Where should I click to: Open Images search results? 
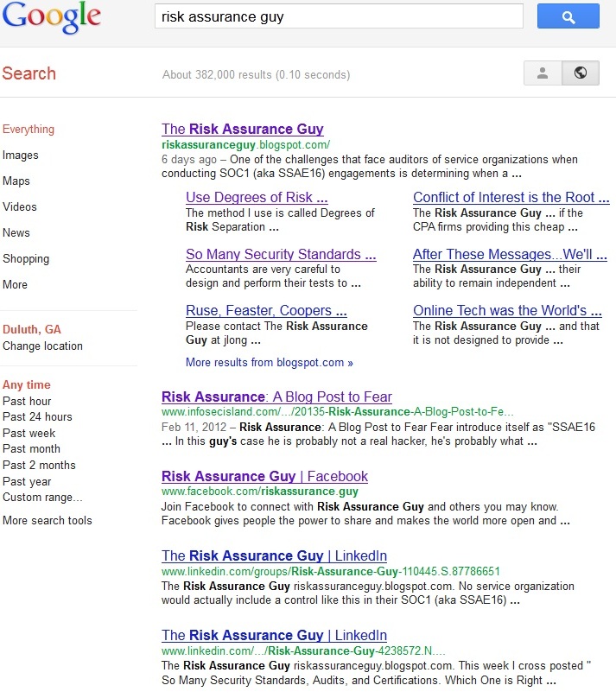tap(21, 155)
